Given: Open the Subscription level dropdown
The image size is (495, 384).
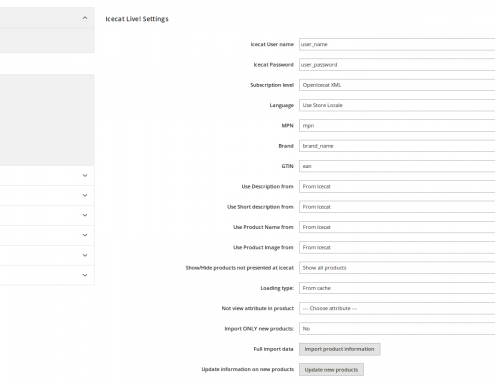Looking at the screenshot, I should click(x=397, y=85).
